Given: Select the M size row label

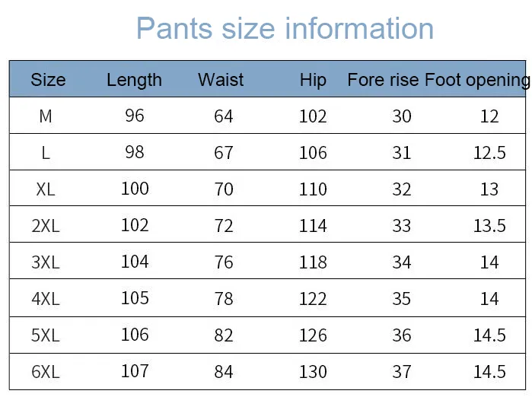Looking at the screenshot, I should [46, 116].
